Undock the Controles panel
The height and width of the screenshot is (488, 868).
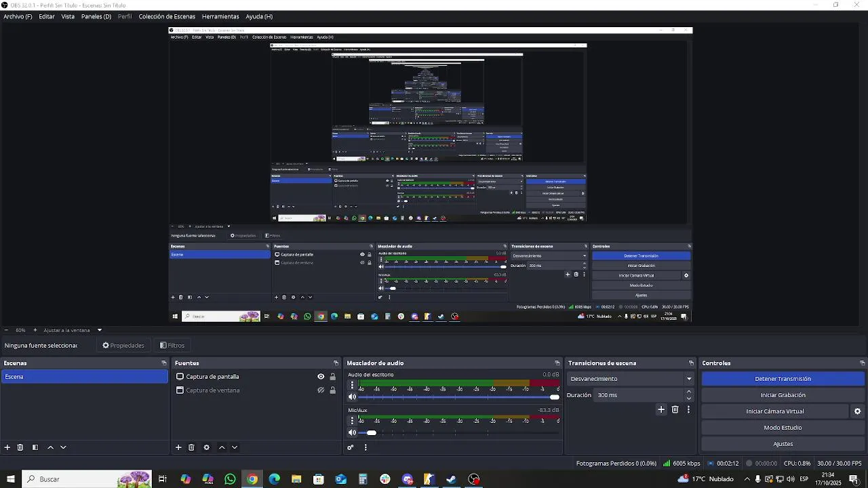tap(862, 363)
